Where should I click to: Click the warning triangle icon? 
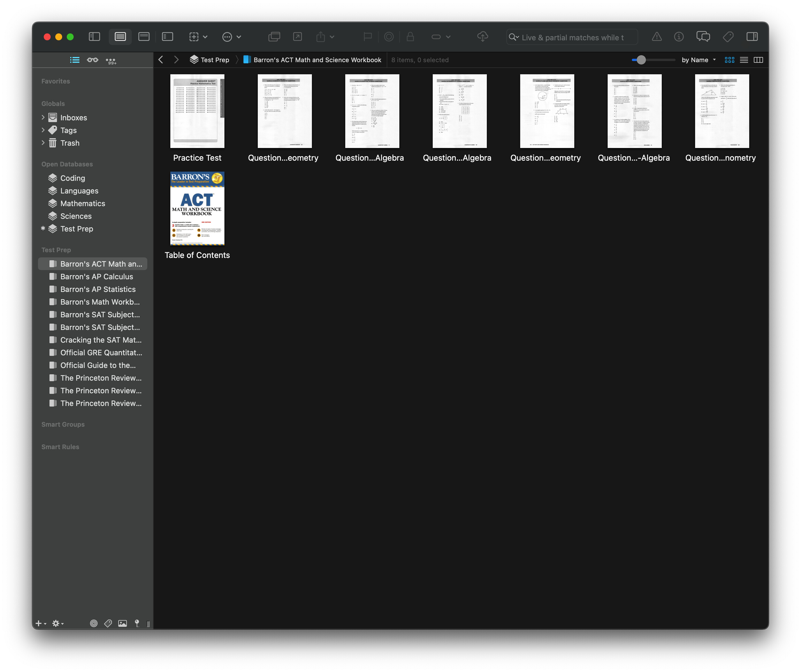657,37
